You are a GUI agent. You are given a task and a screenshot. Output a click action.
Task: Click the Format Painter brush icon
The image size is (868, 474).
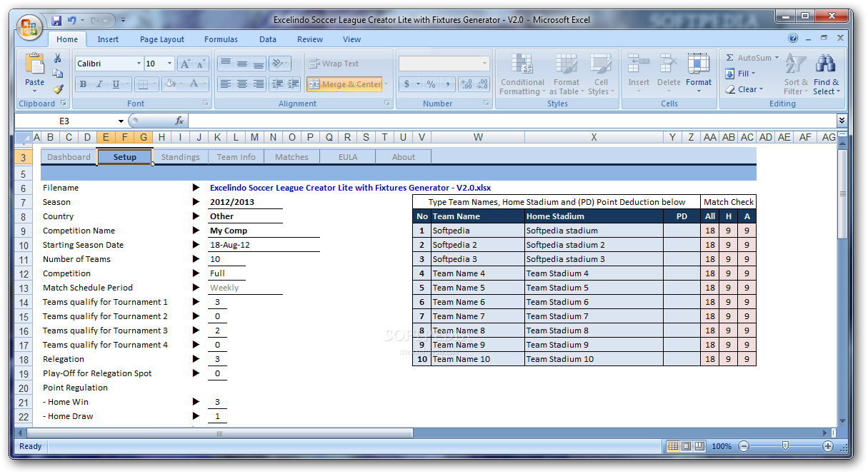[x=58, y=89]
